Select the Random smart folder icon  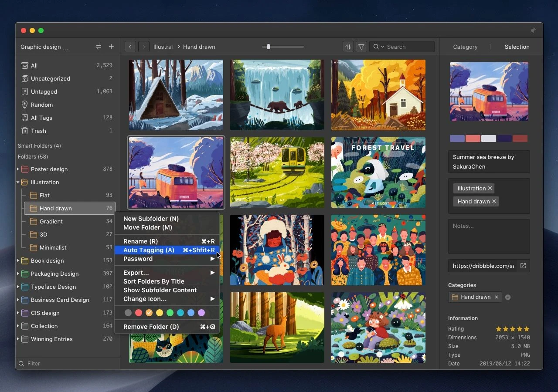pos(24,105)
